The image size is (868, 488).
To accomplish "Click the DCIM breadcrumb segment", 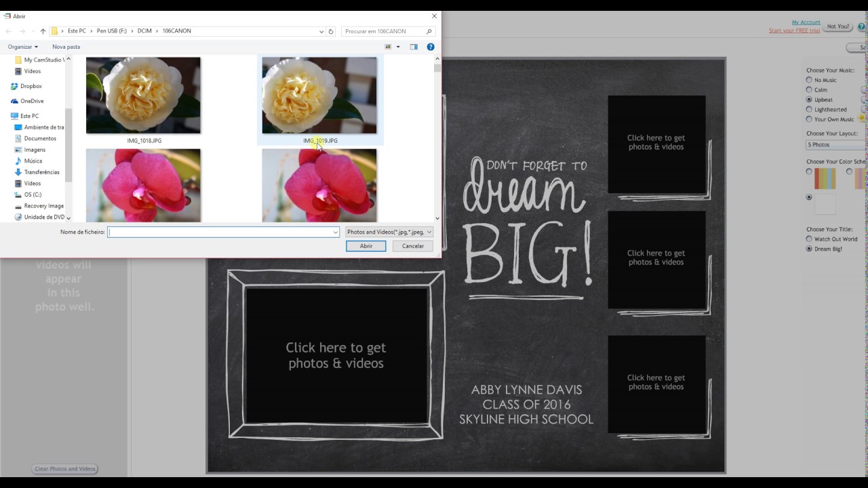I will 144,31.
